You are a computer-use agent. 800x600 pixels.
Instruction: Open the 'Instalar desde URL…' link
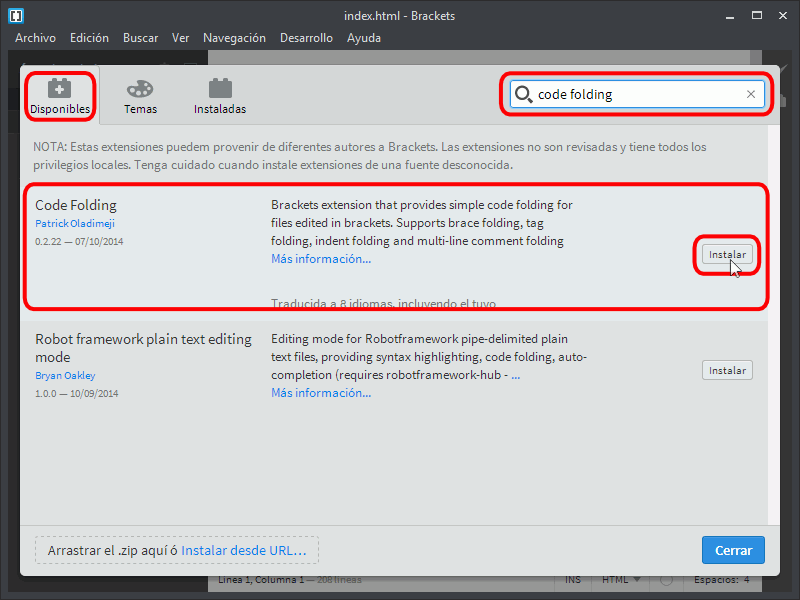point(244,551)
